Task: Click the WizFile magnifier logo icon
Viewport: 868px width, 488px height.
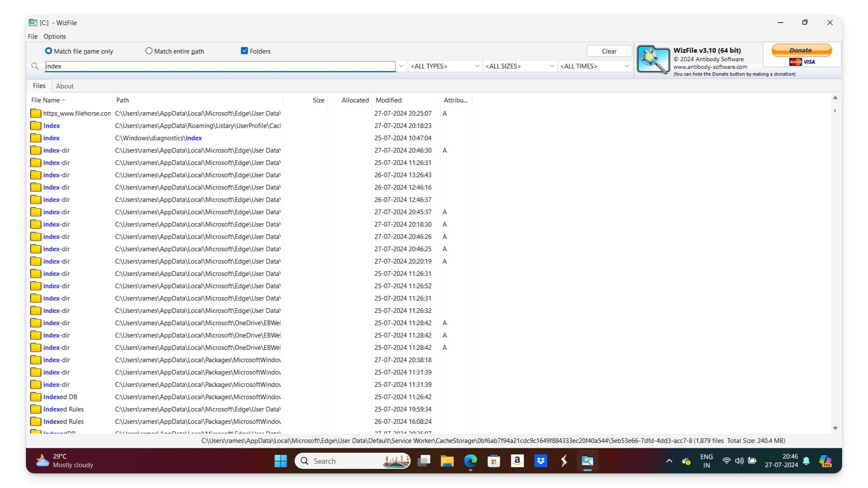Action: [653, 60]
